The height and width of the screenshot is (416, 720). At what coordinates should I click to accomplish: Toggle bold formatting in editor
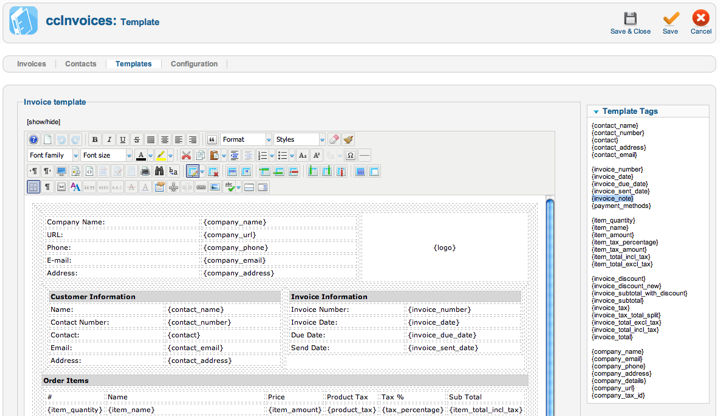pos(95,140)
